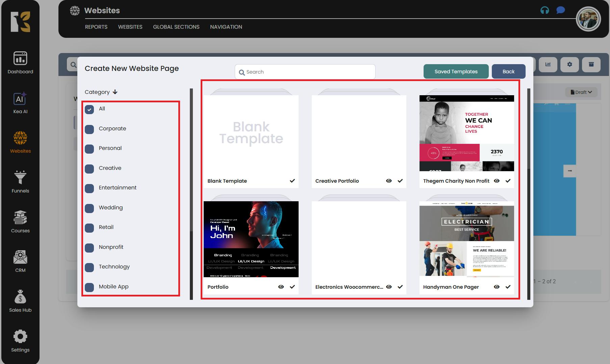The height and width of the screenshot is (364, 610).
Task: Open Sales Hub money bag icon
Action: tap(20, 297)
